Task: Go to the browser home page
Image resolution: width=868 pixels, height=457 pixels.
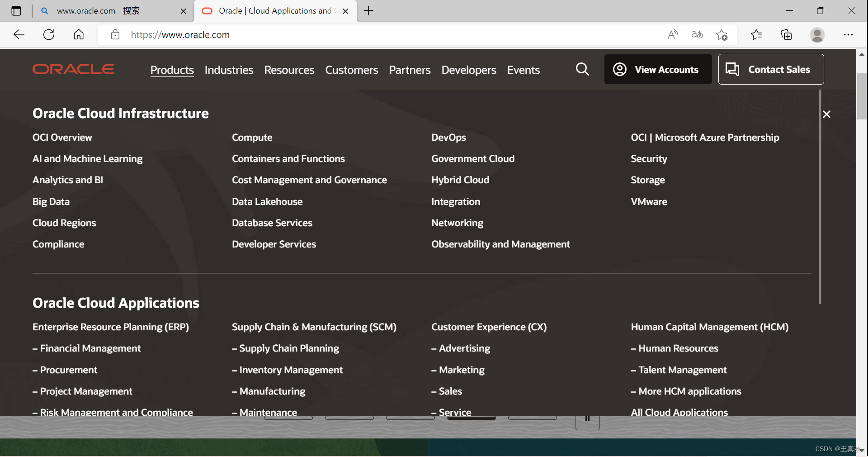Action: 79,35
